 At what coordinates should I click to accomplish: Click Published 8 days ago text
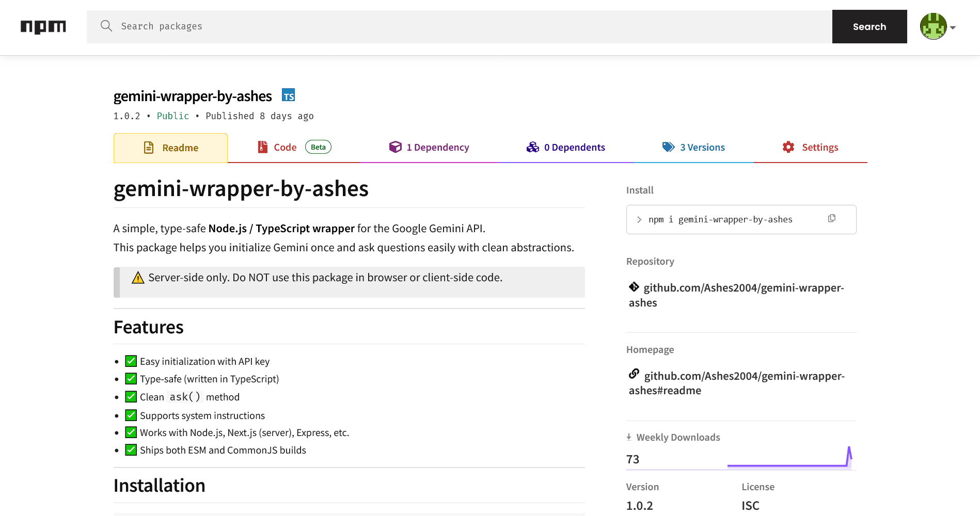(x=260, y=116)
